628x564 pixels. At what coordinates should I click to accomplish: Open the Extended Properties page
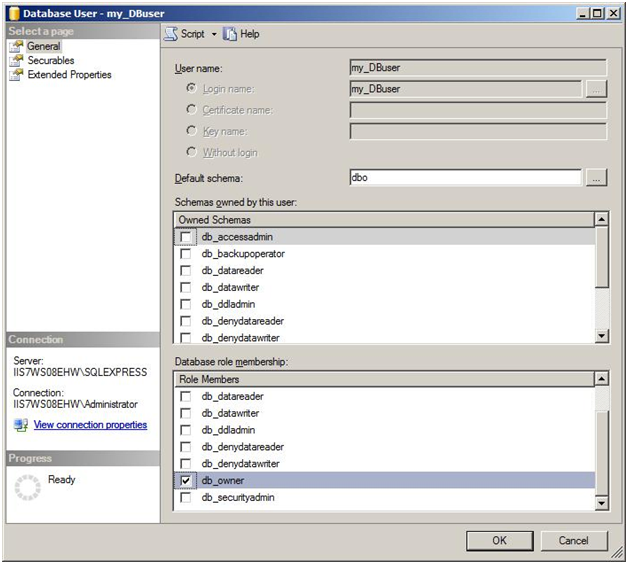pyautogui.click(x=69, y=75)
